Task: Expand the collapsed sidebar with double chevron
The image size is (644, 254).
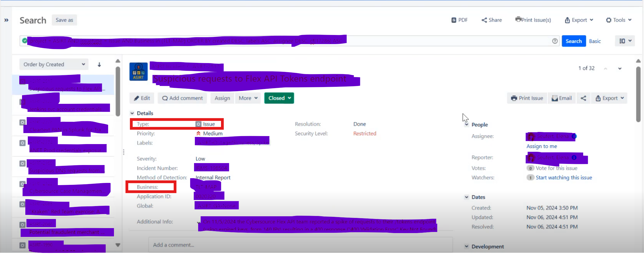Action: pyautogui.click(x=6, y=20)
